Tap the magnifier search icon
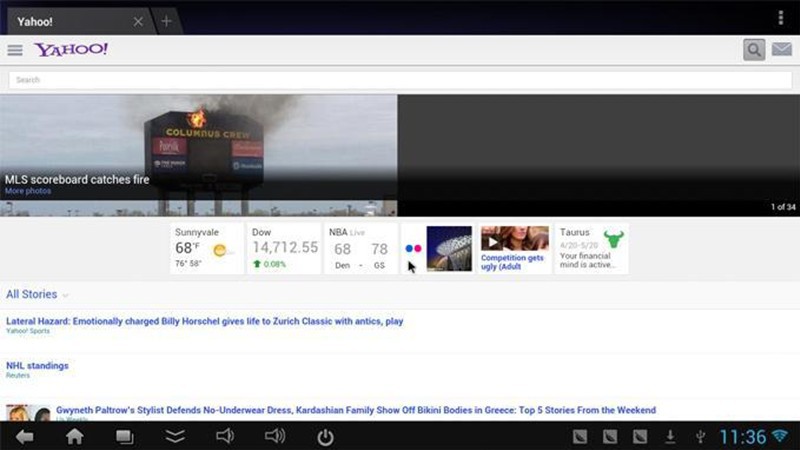This screenshot has width=800, height=450. coord(754,49)
